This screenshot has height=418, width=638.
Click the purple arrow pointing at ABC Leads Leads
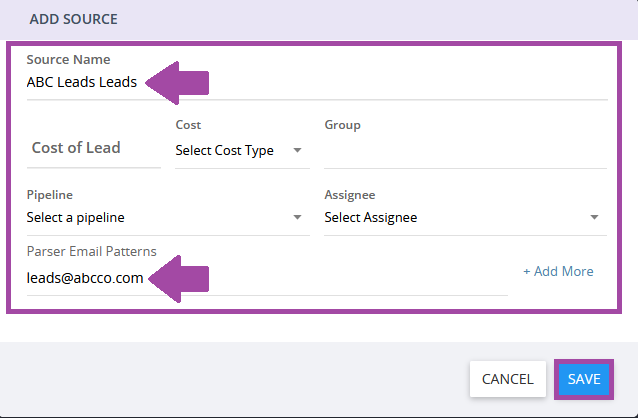click(x=177, y=83)
